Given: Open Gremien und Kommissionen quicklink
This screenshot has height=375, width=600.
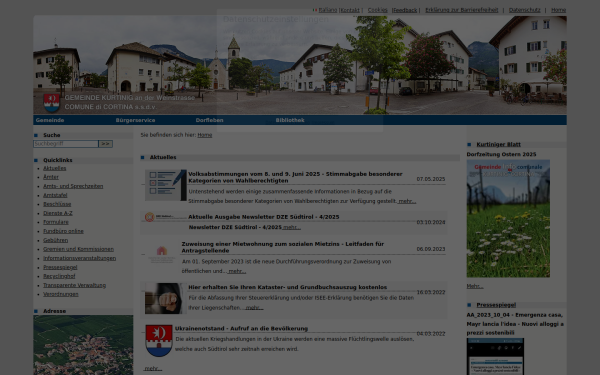Looking at the screenshot, I should 78,249.
